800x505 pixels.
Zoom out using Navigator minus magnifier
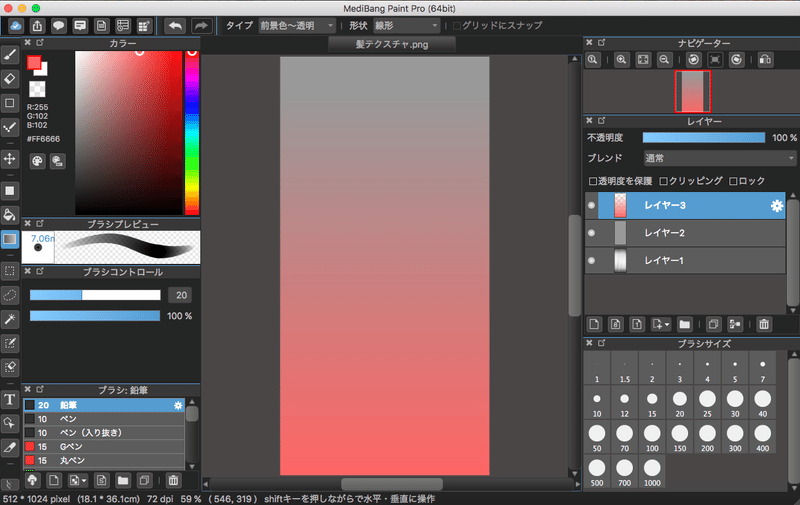664,60
